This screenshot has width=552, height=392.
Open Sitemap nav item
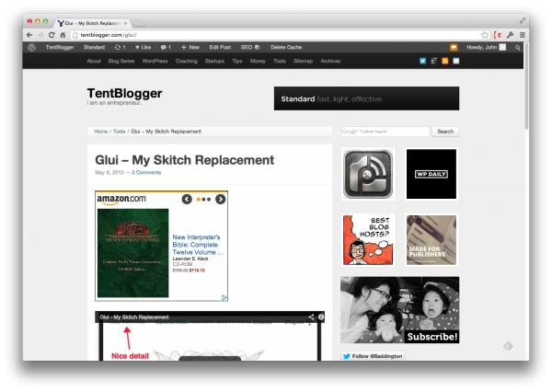click(x=303, y=61)
